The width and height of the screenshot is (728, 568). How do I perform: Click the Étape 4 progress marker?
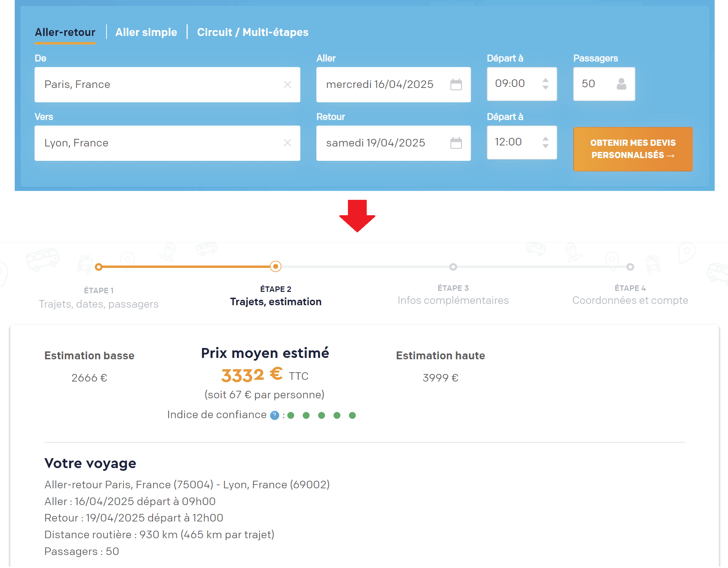[630, 267]
